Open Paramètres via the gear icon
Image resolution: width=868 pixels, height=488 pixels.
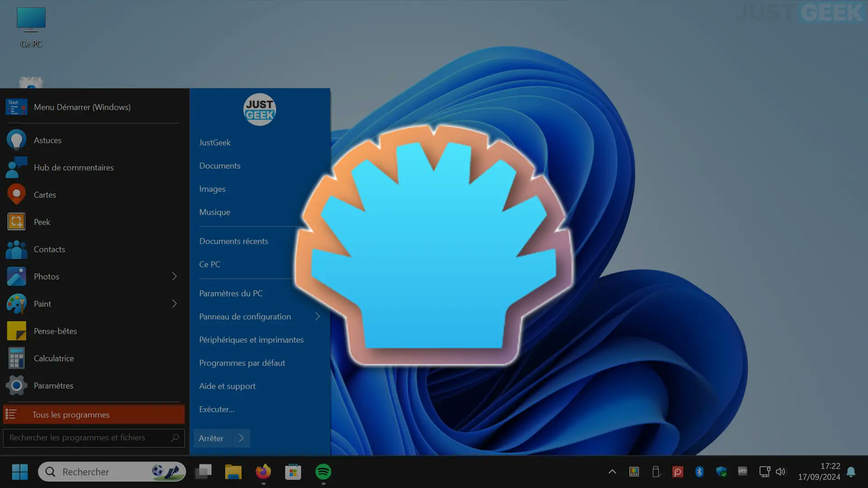[16, 385]
